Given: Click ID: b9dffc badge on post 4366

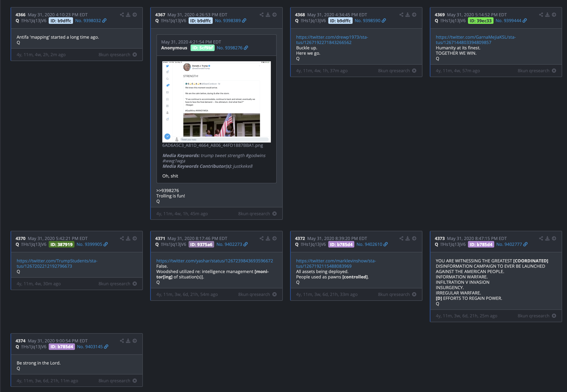Looking at the screenshot, I should (x=61, y=21).
